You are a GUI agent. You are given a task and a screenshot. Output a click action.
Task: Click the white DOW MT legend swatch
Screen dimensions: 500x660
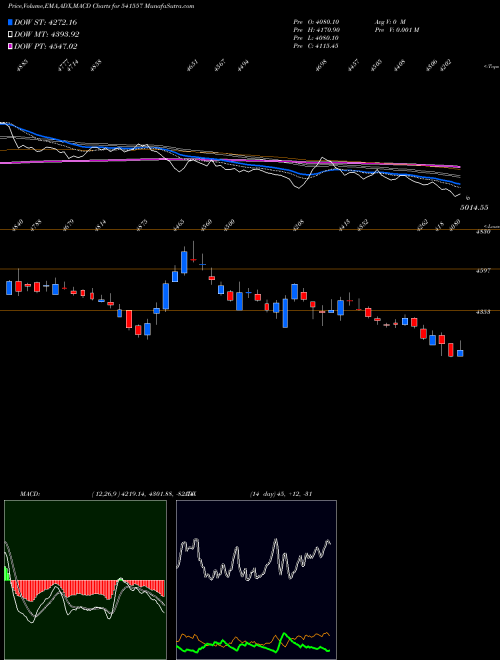[10, 35]
